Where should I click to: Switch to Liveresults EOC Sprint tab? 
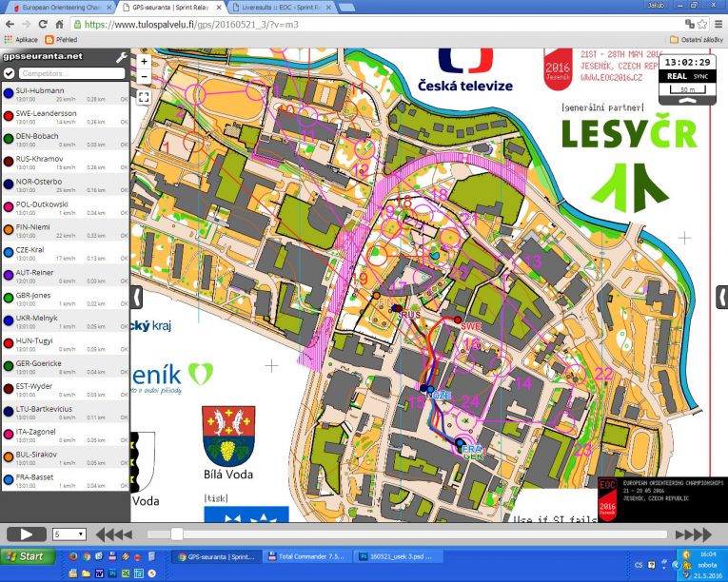(x=282, y=8)
